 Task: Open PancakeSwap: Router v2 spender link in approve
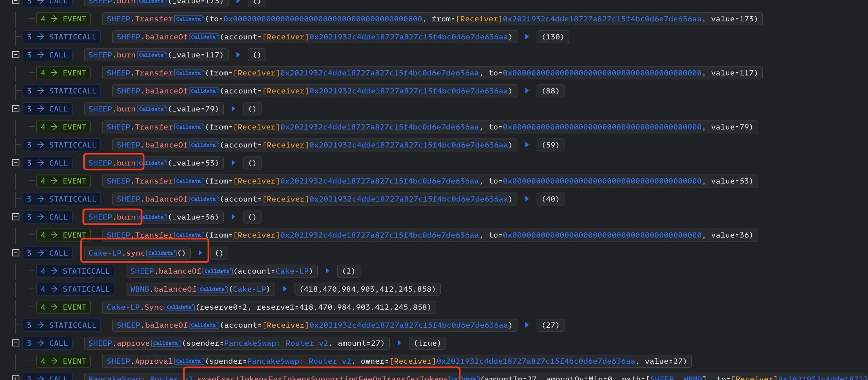coord(276,343)
